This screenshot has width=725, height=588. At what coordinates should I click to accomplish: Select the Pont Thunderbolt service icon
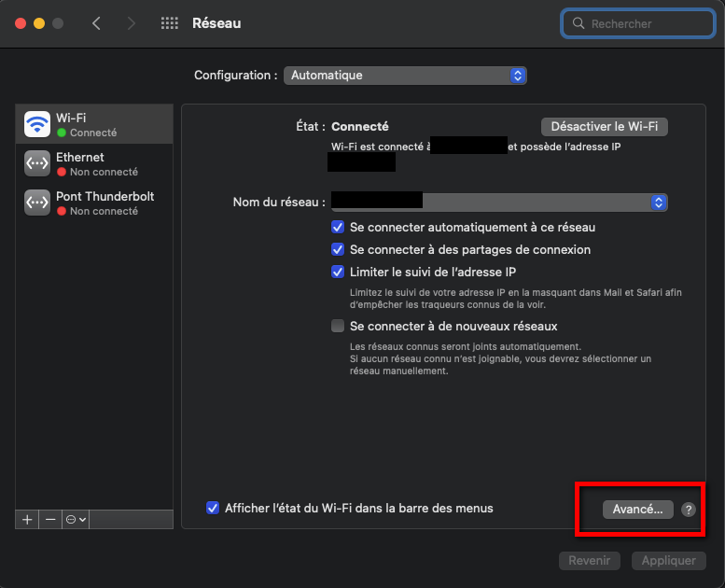[37, 203]
